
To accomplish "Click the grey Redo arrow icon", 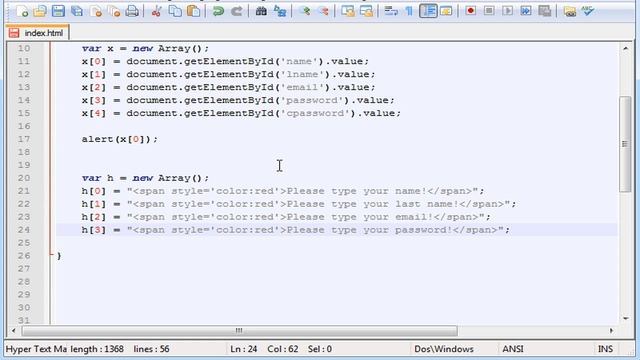I will point(236,11).
